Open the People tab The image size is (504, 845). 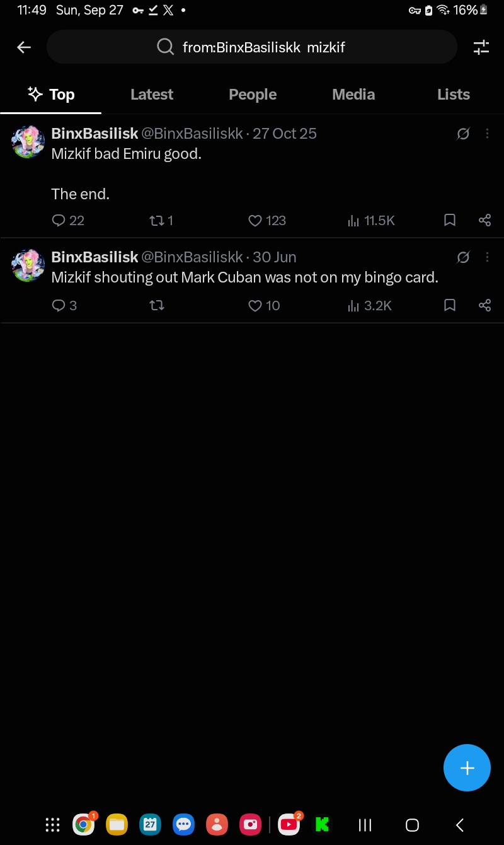pyautogui.click(x=253, y=95)
